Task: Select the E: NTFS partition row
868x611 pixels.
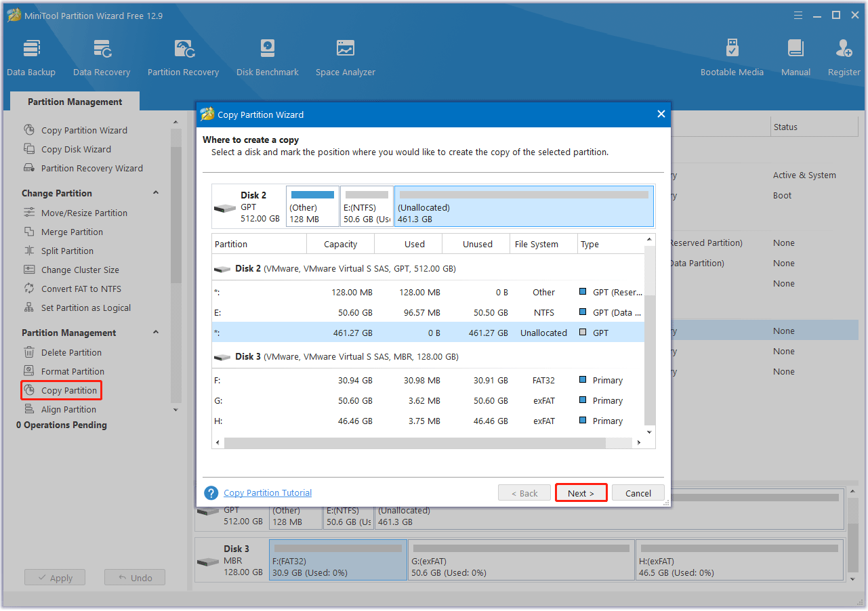Action: (428, 312)
